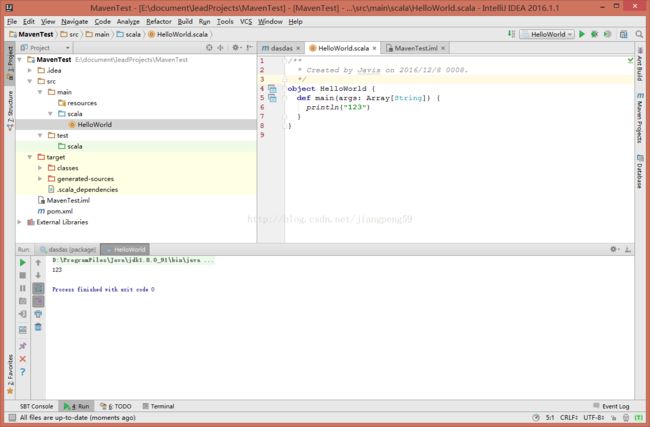
Task: Click the Print icon in the Run panel
Action: [x=38, y=314]
